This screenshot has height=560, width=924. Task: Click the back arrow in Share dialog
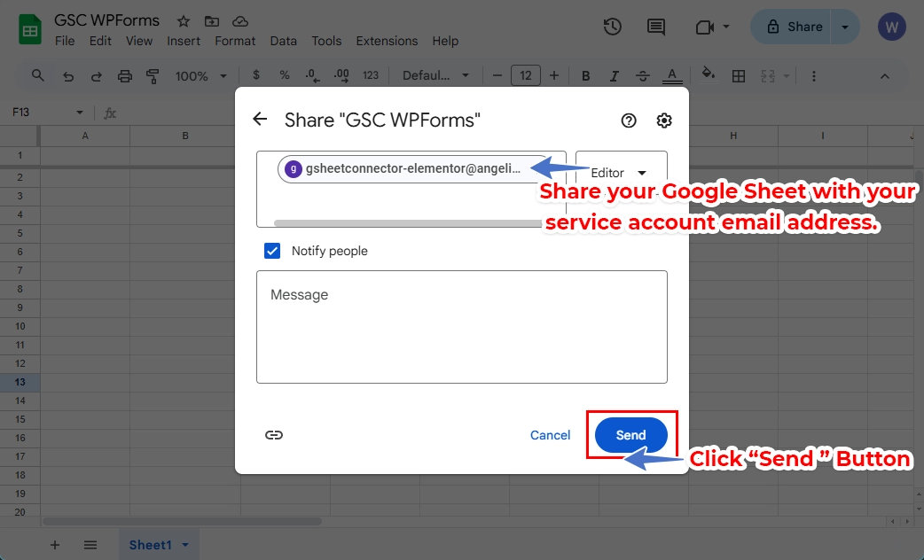pos(260,120)
